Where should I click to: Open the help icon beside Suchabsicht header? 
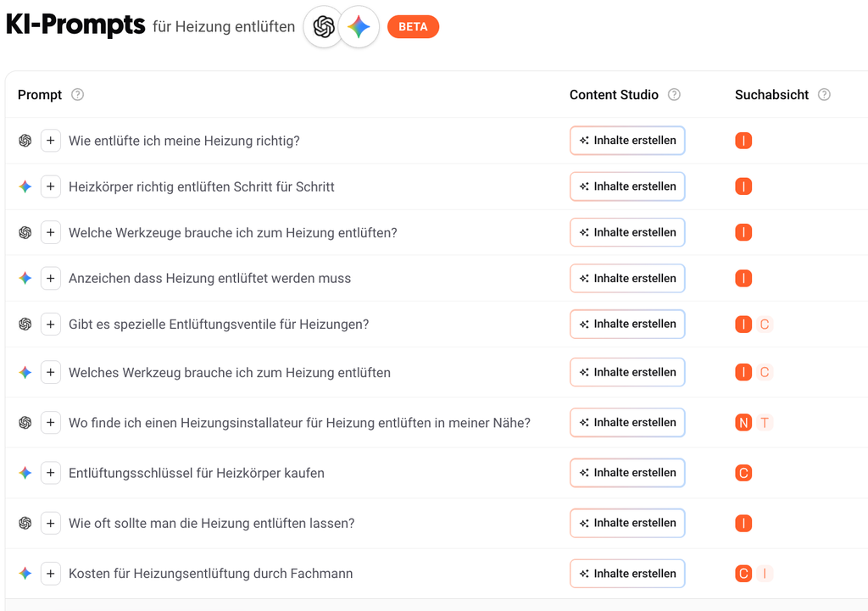824,95
